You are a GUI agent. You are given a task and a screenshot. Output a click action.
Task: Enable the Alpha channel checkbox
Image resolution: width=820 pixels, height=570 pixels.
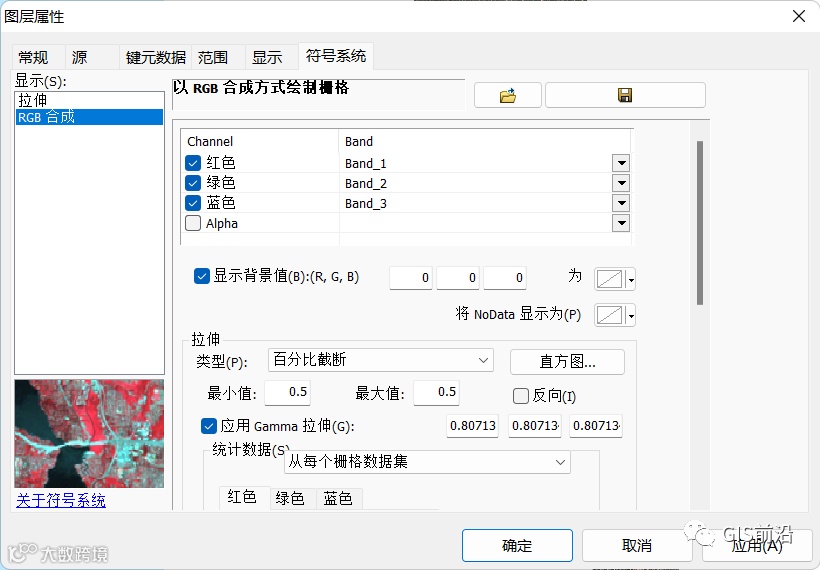193,223
